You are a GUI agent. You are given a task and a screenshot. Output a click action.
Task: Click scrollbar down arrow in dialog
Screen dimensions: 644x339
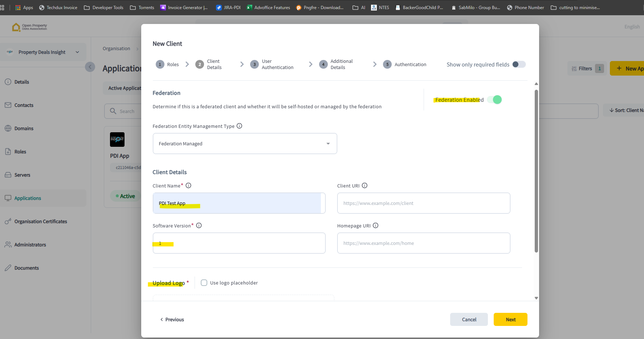point(536,298)
